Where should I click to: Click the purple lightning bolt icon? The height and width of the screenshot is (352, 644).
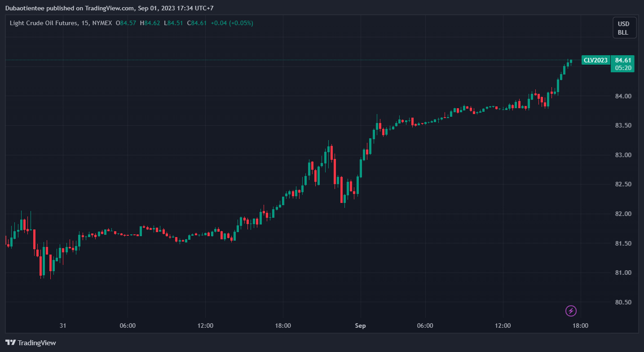(x=571, y=311)
